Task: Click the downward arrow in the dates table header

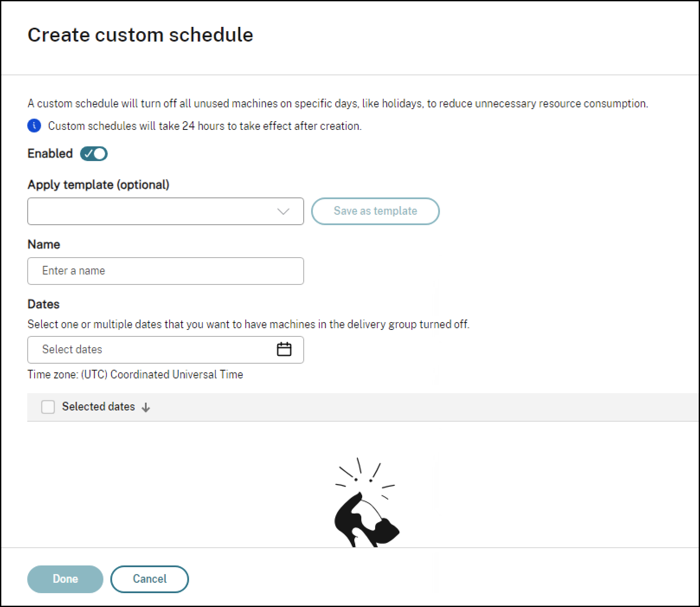Action: pyautogui.click(x=146, y=407)
